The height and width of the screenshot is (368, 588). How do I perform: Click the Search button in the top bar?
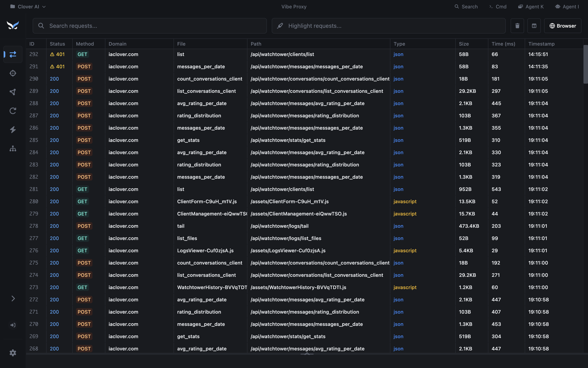point(466,7)
